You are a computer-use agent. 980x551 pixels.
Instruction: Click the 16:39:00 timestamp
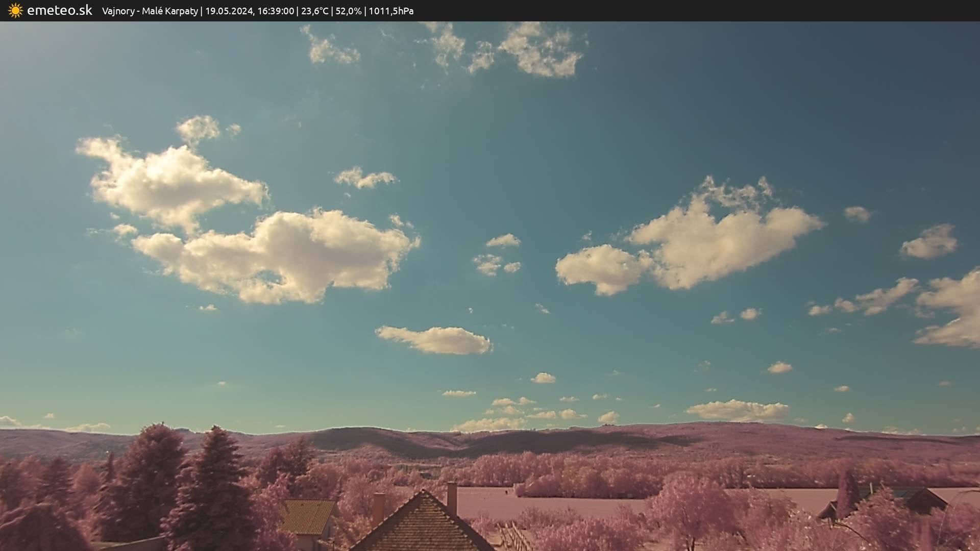[276, 11]
